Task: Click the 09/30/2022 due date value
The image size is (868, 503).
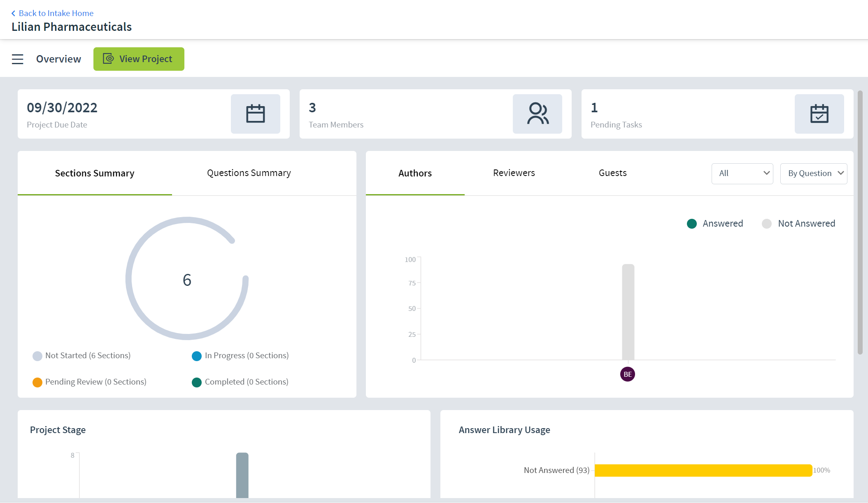Action: (62, 108)
